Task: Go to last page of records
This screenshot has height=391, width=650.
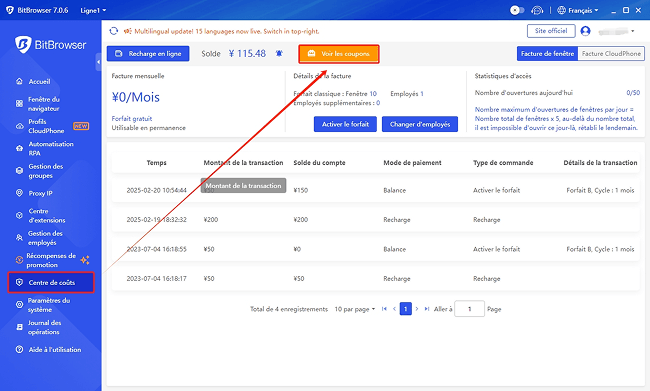Action: (427, 308)
